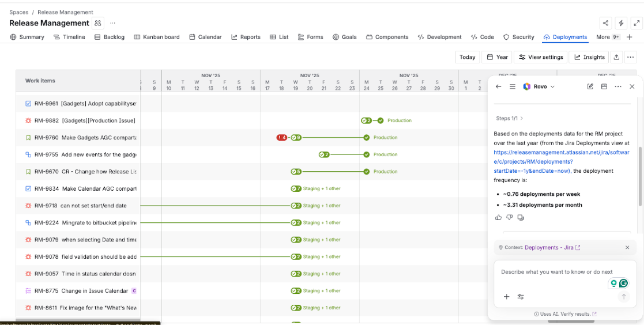Open the more actions ellipsis next to project title
Viewport: 644px width, 329px height.
[x=112, y=23]
